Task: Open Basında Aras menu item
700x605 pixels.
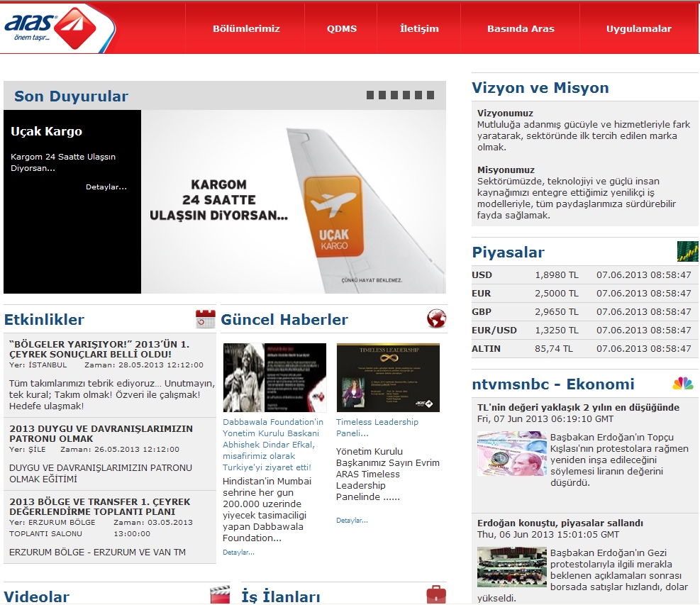Action: click(x=521, y=28)
